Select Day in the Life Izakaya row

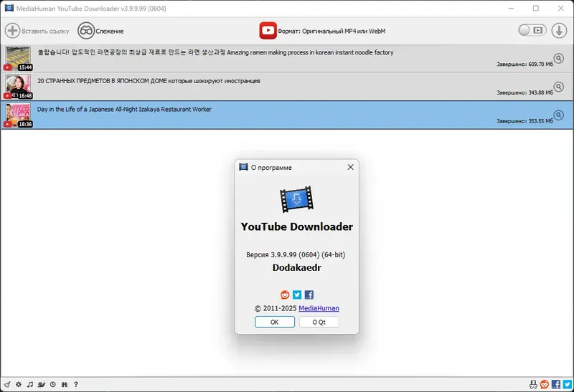click(x=287, y=115)
